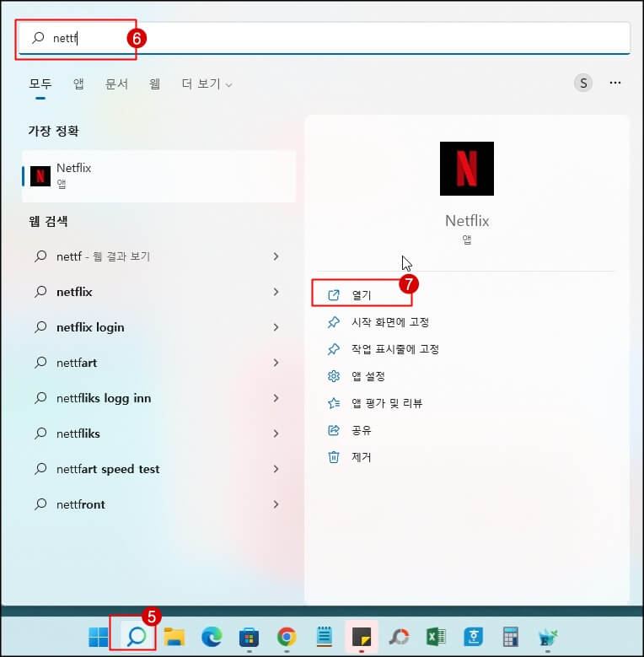644x657 pixels.
Task: Switch to the 웹 filter tab
Action: tap(154, 83)
